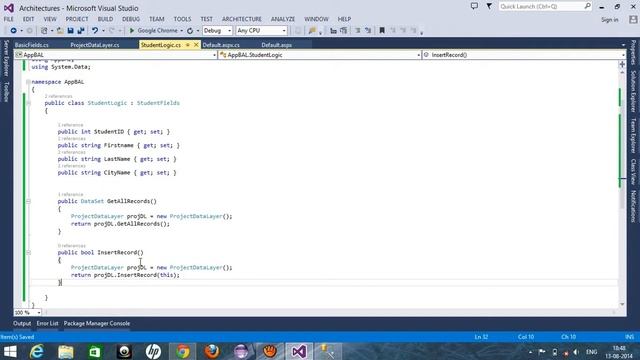Click the Save All toolbar icon

81,31
